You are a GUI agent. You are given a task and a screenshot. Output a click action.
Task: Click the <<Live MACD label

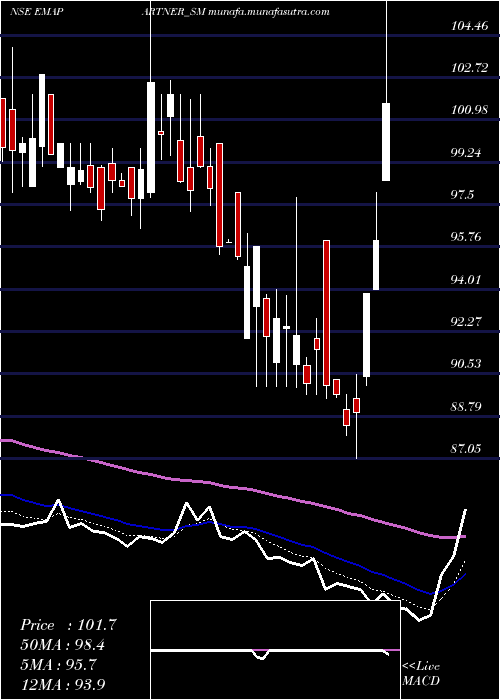pos(421,674)
